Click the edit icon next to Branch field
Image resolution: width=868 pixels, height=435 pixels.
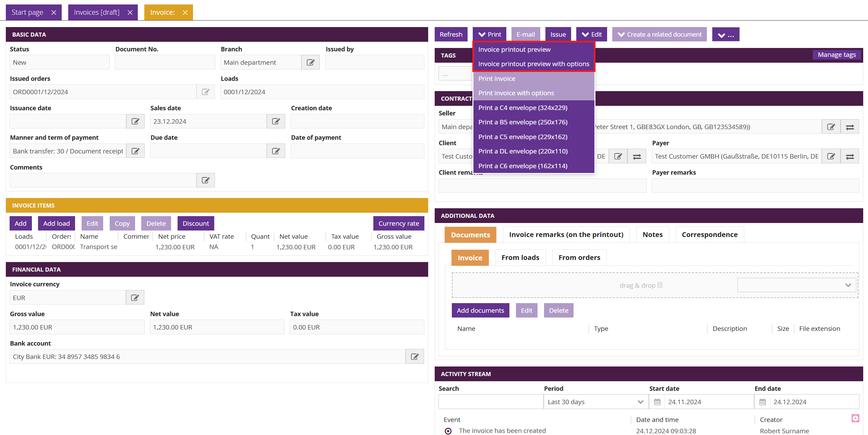pyautogui.click(x=310, y=62)
